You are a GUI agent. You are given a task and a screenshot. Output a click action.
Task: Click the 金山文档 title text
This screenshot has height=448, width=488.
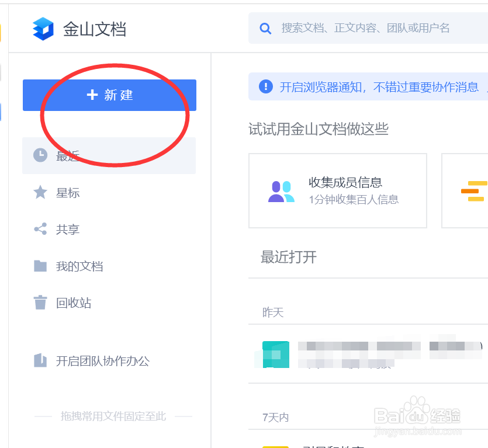click(95, 30)
